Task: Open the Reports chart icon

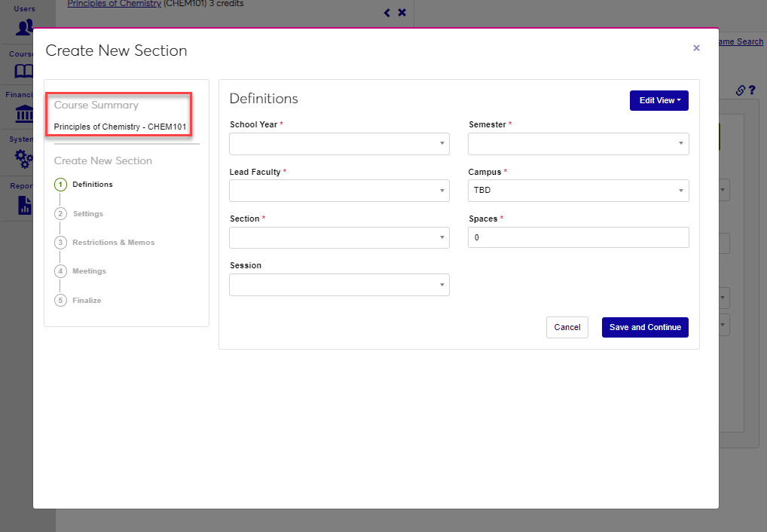Action: coord(25,204)
